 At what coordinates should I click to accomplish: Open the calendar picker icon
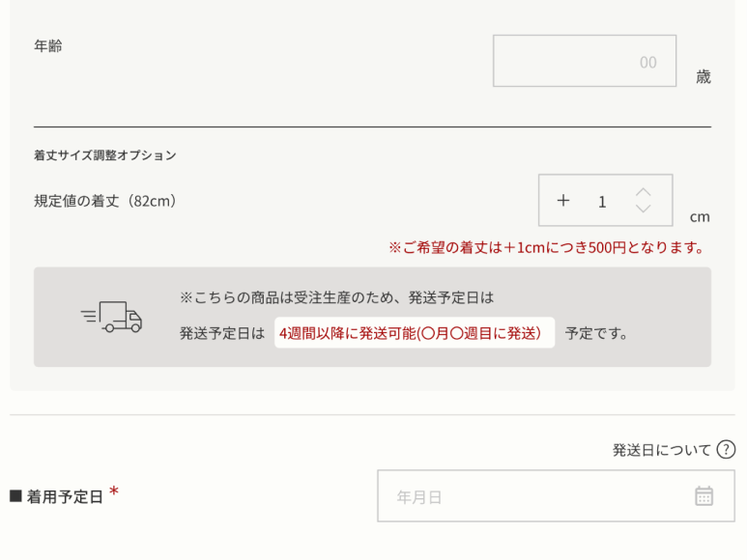[704, 496]
